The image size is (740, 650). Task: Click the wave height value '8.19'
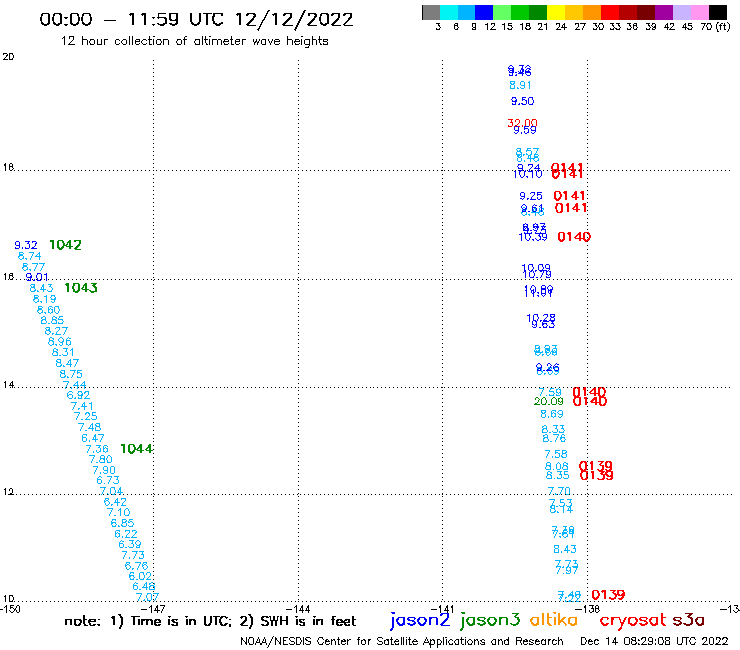[x=44, y=299]
